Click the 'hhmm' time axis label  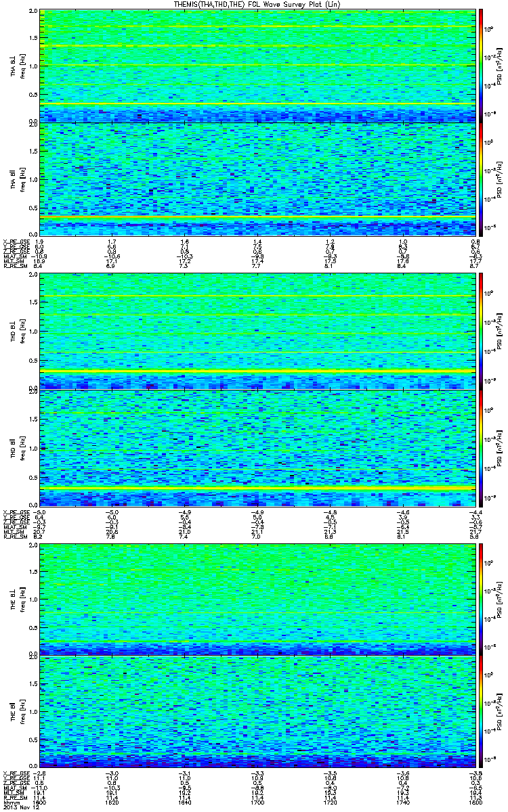click(x=10, y=802)
